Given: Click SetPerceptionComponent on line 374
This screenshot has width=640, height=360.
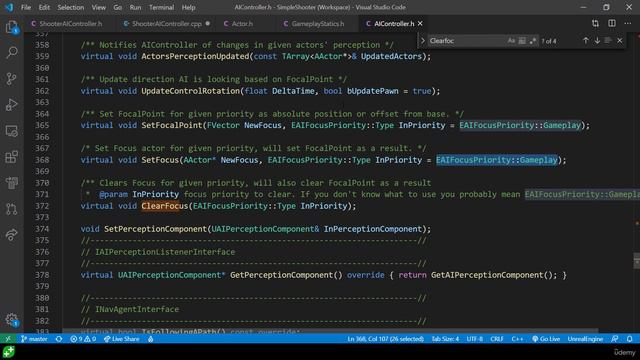Looking at the screenshot, I should coord(155,229).
